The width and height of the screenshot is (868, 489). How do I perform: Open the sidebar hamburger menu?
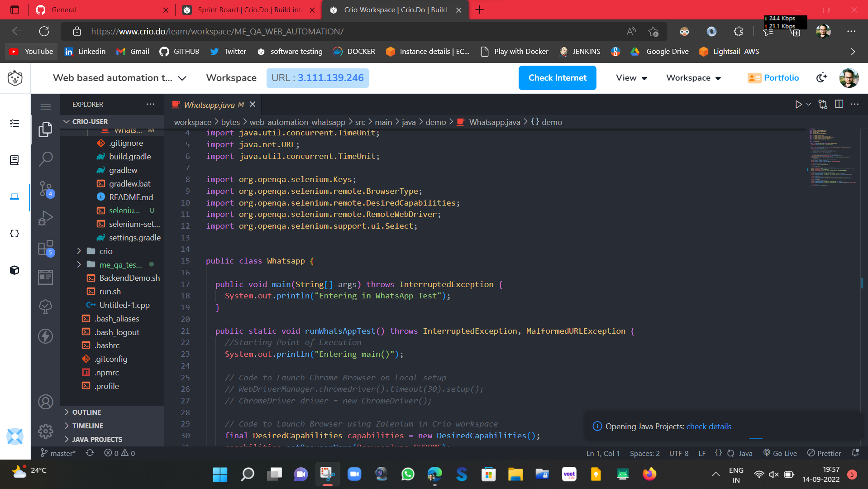(45, 106)
